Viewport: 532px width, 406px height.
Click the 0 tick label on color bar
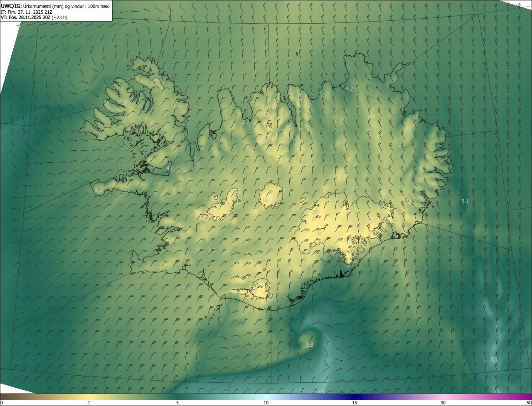[1, 403]
